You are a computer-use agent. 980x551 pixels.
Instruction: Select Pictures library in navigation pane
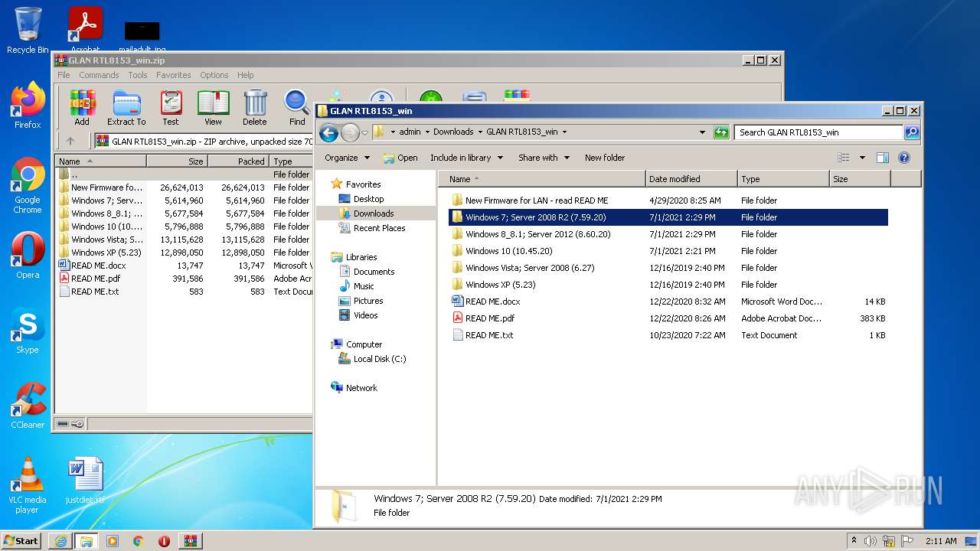[x=368, y=301]
